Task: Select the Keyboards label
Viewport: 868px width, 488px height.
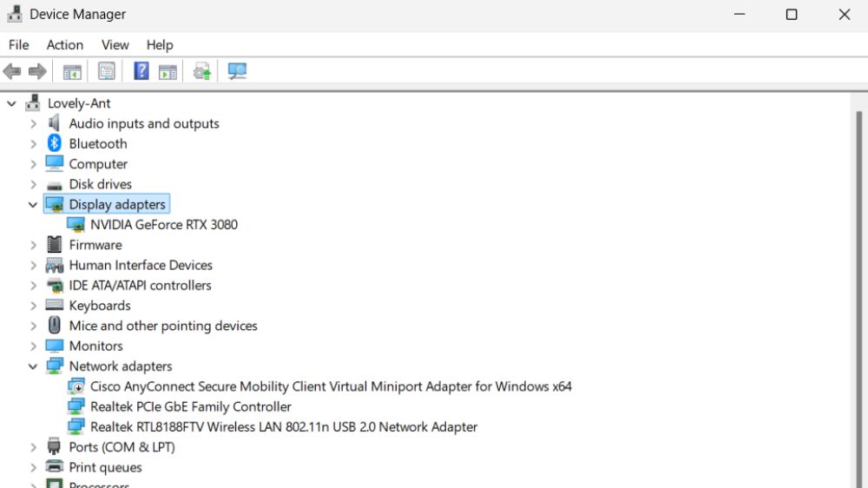Action: coord(100,306)
